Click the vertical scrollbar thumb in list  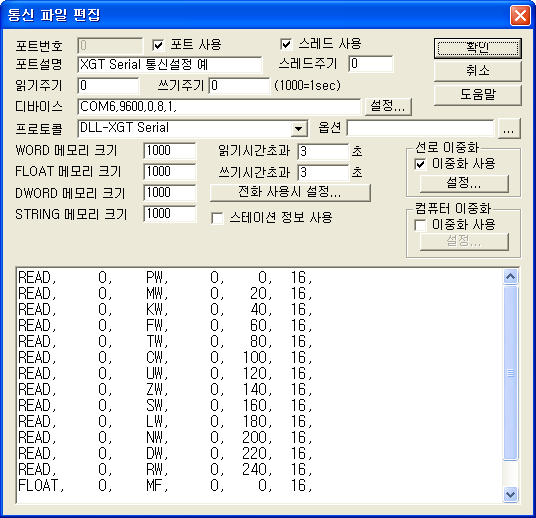(x=510, y=373)
